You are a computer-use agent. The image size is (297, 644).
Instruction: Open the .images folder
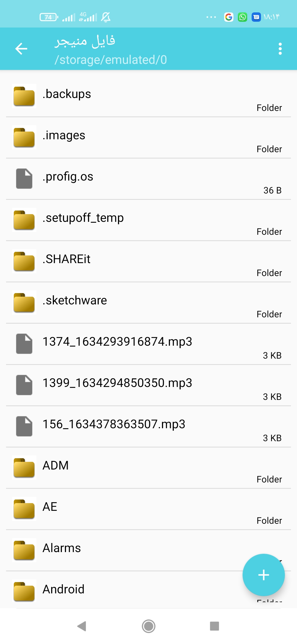pos(148,138)
